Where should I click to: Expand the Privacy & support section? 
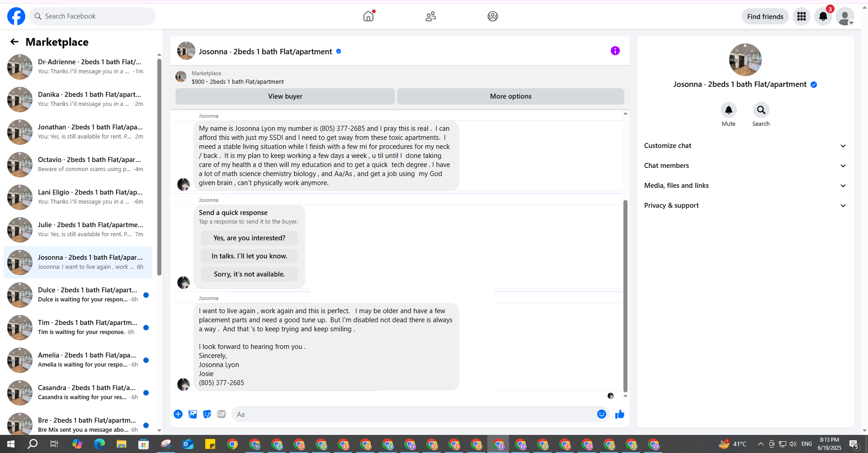coord(745,205)
